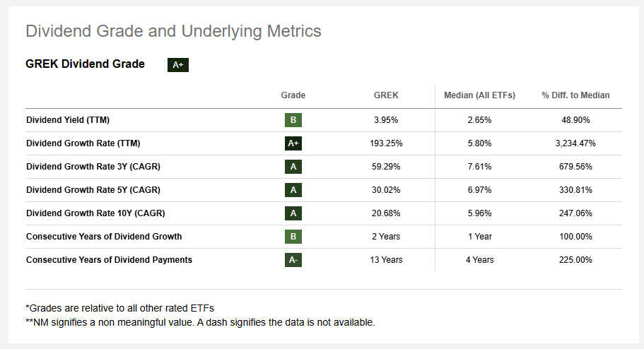
Task: Click the A grade badge for 3Y CAGR row
Action: 293,167
